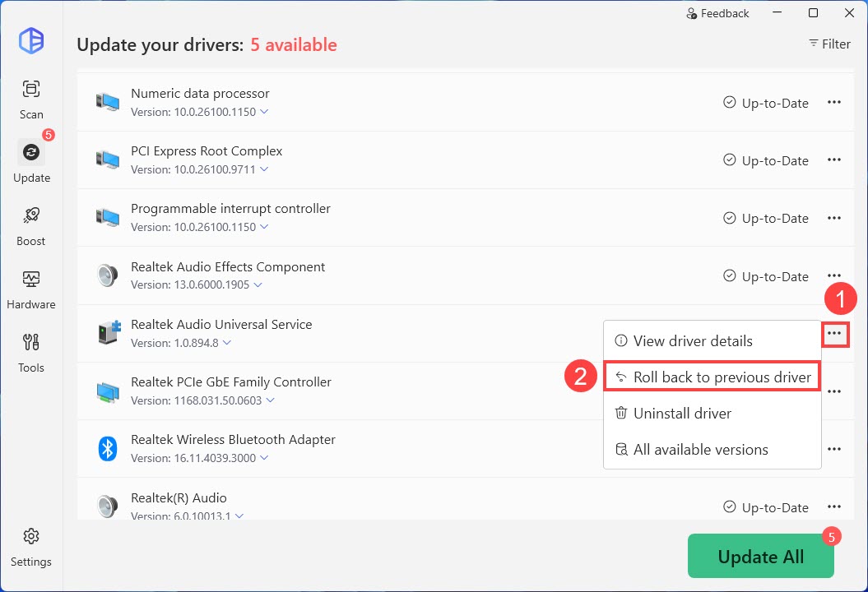Maximize the application window
The image size is (868, 592).
click(x=813, y=12)
